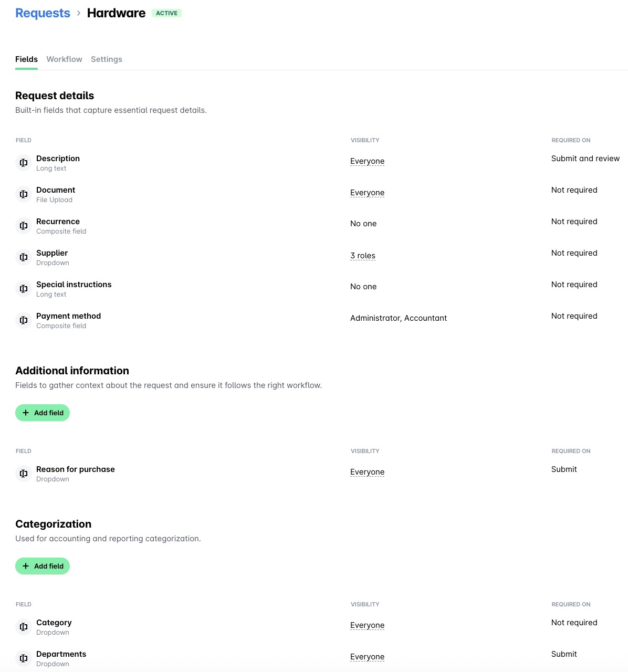Viewport: 628px width, 672px height.
Task: Select the Fields tab
Action: (26, 59)
